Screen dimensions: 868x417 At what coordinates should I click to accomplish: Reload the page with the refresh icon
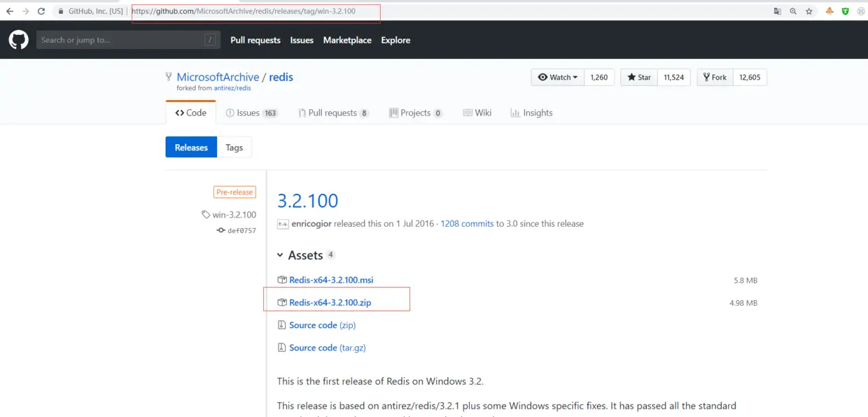(x=41, y=11)
